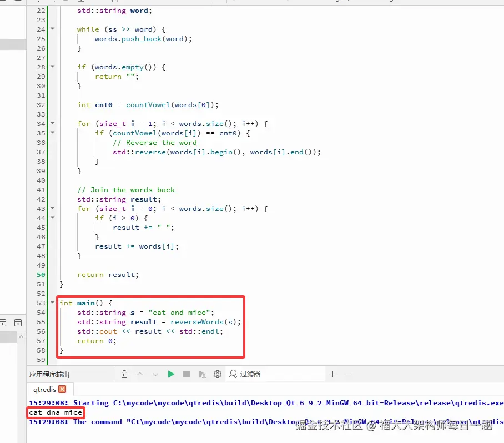
Task: Click 'std::endl;' on line 56
Action: pos(201,331)
